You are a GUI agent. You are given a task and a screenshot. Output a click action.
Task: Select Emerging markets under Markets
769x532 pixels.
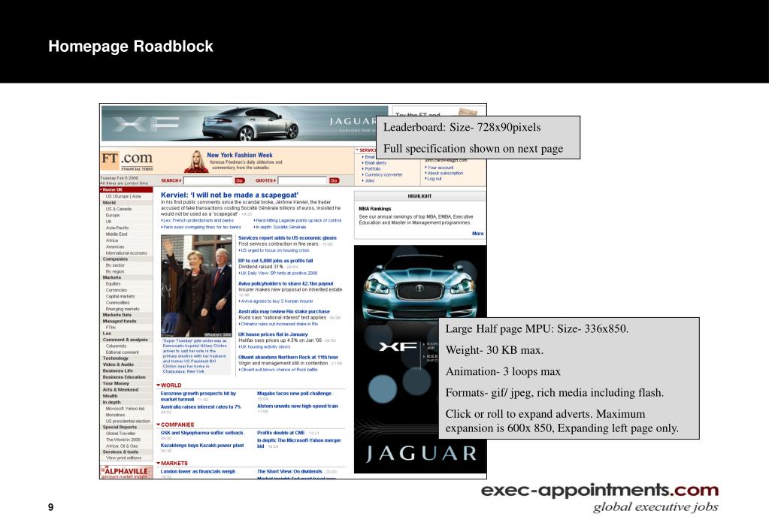[122, 309]
